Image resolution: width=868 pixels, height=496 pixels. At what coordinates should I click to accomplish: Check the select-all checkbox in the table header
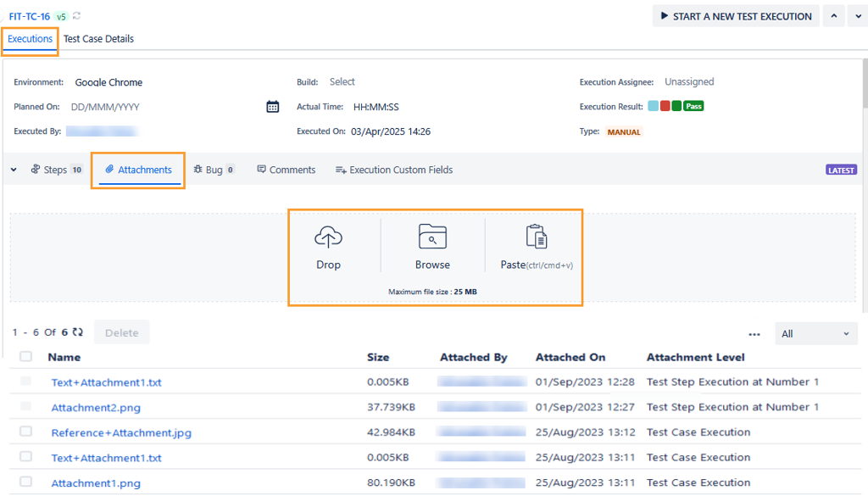(25, 357)
